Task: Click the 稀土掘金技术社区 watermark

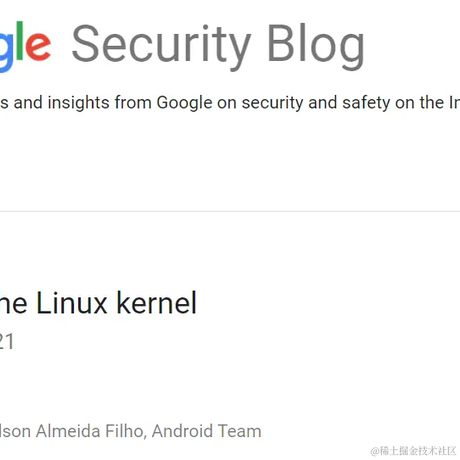Action: pyautogui.click(x=413, y=451)
